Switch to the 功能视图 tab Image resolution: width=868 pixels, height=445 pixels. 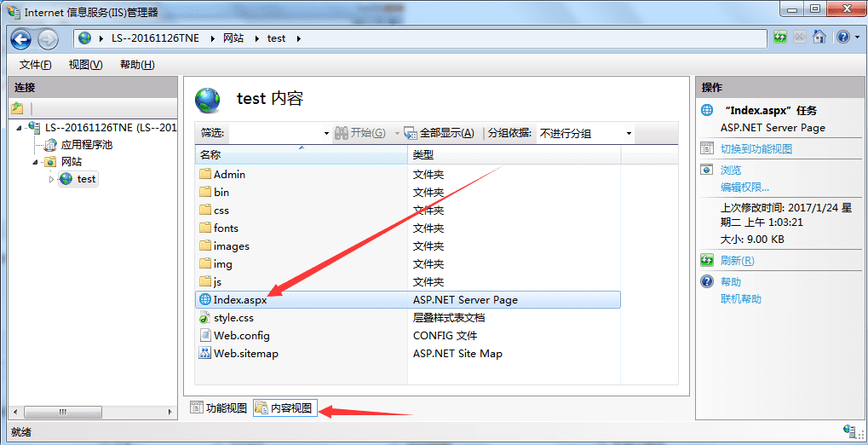point(219,408)
